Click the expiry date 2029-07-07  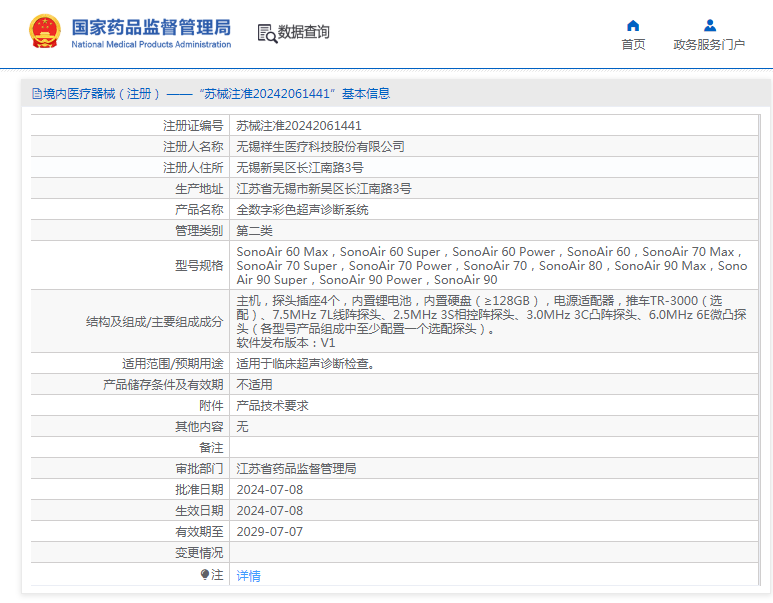269,532
